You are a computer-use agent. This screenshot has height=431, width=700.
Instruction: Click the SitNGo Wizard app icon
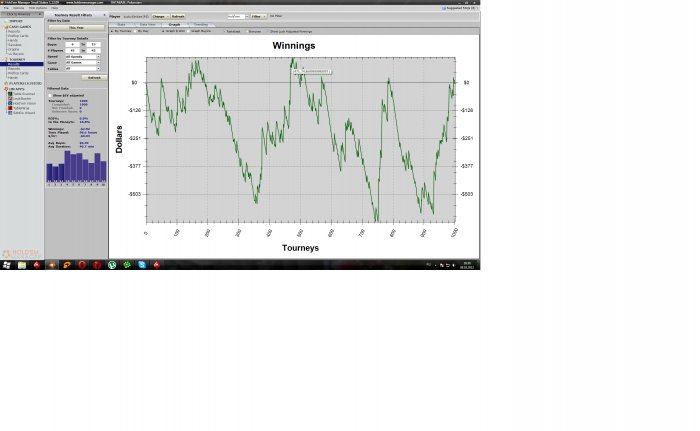[x=10, y=113]
